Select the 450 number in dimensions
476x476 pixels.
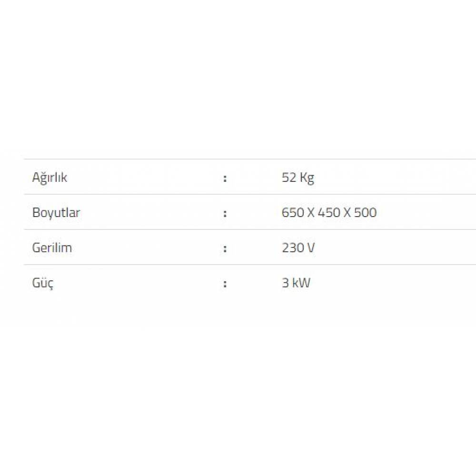click(329, 212)
